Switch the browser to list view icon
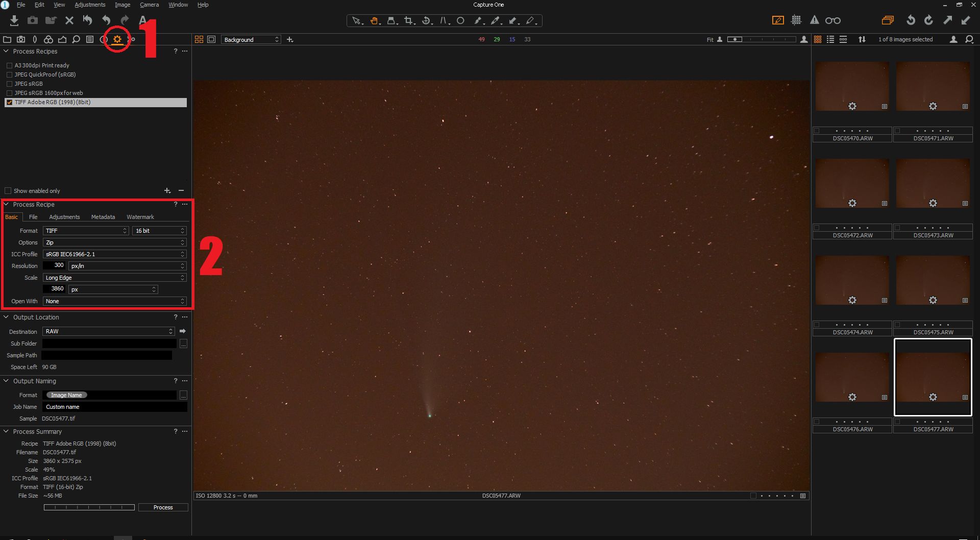The image size is (980, 540). (x=830, y=39)
